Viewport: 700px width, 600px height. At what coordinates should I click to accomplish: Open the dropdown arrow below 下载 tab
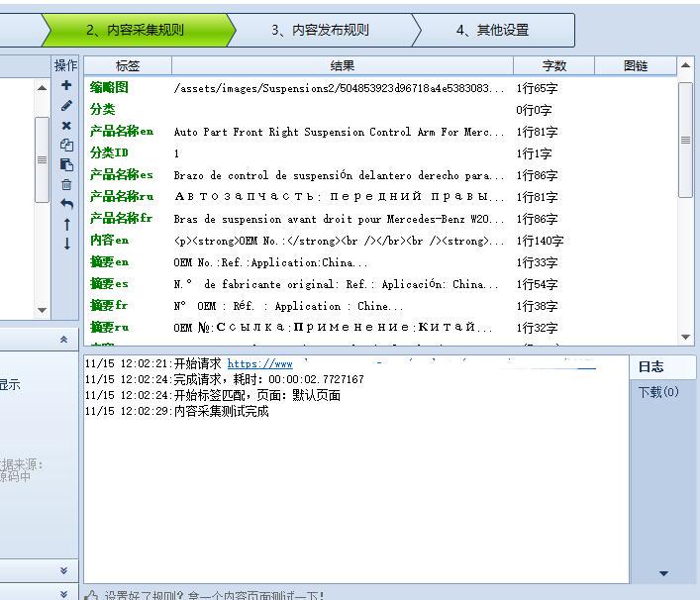coord(663,573)
